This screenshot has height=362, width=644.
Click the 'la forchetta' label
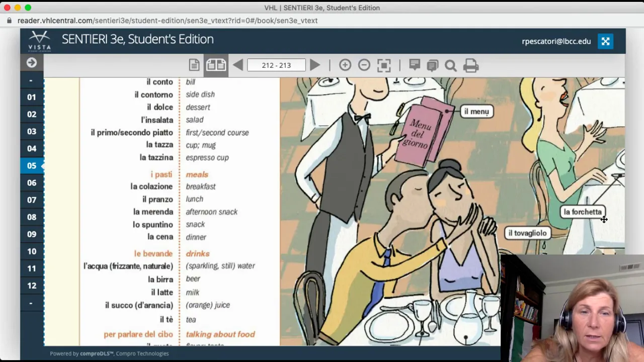[x=583, y=212]
